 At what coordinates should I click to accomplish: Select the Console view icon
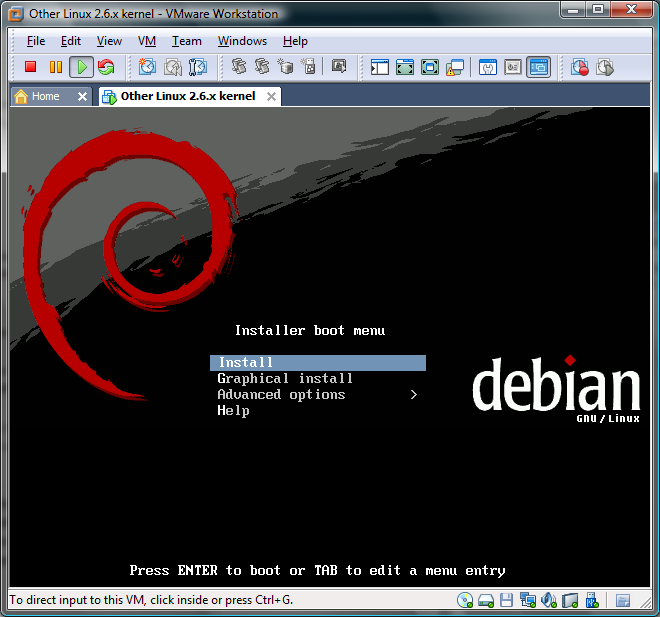point(538,67)
